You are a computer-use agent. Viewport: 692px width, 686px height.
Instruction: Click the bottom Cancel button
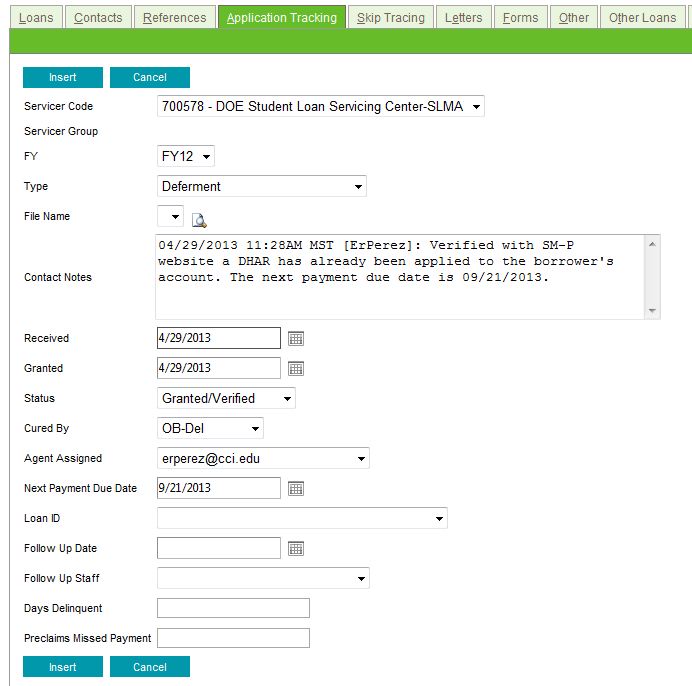pyautogui.click(x=150, y=667)
